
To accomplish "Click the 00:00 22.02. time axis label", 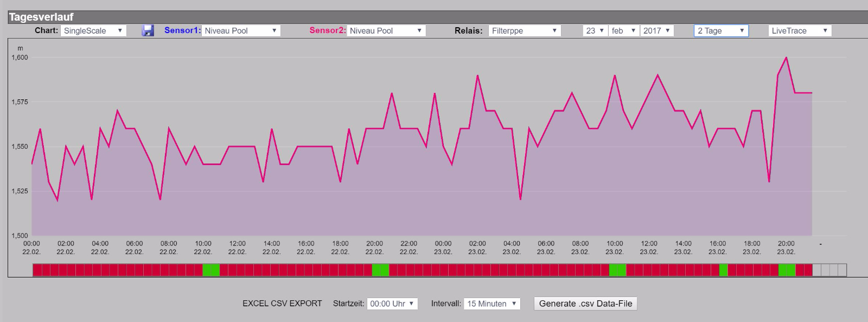I will (31, 248).
